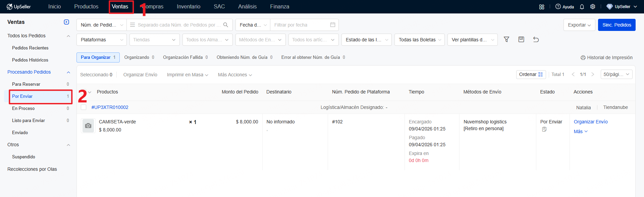This screenshot has width=644, height=197.
Task: Select order #UP3XTR010002 checkbox
Action: 84,107
